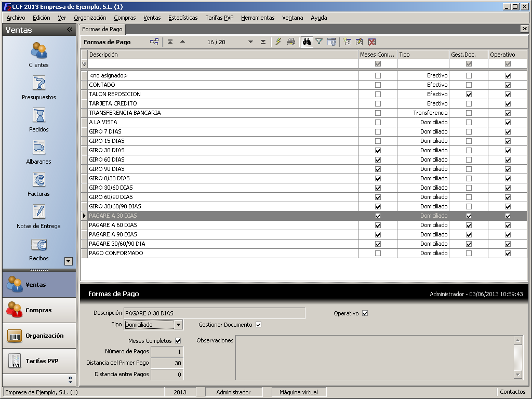Image resolution: width=532 pixels, height=399 pixels.
Task: Select the Tarifas PVP module button
Action: (39, 361)
